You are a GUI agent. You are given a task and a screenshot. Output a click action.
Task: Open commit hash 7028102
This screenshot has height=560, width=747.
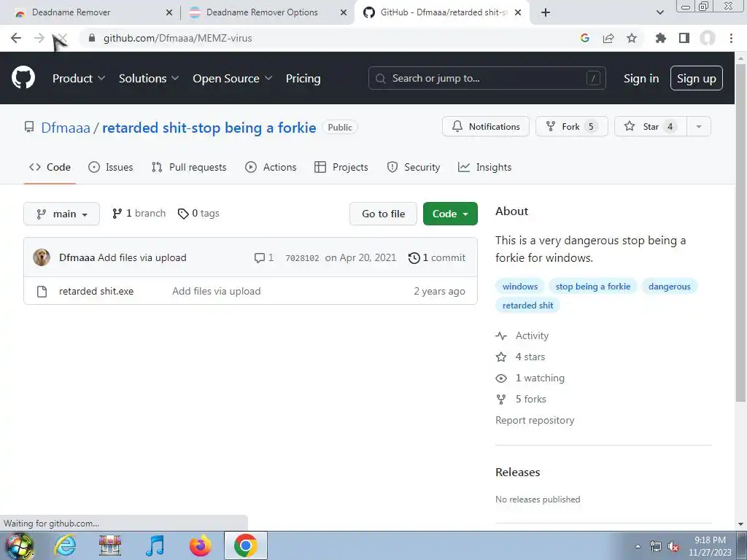[302, 258]
